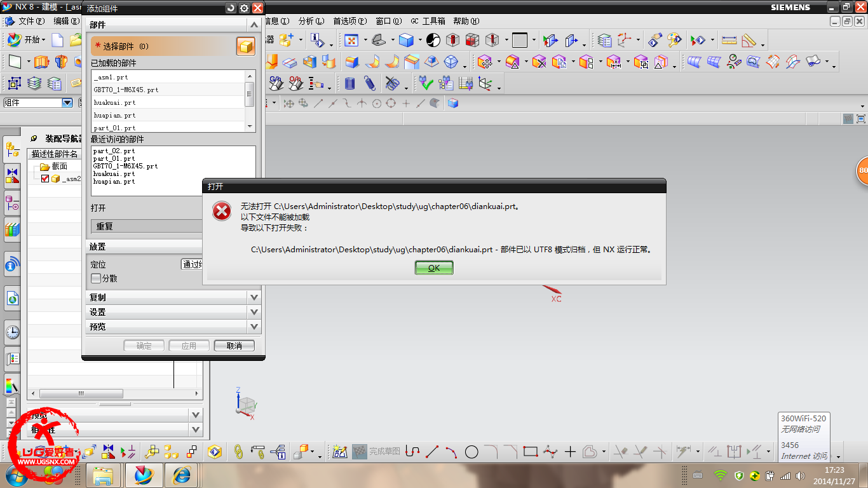
Task: Select huapian.prt in loaded parts list
Action: pos(168,115)
